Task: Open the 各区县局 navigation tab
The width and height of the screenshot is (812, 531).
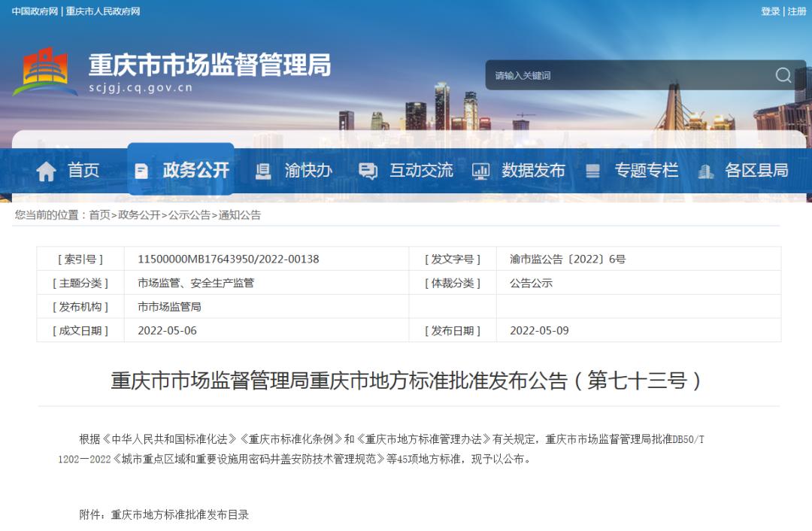Action: coord(744,171)
